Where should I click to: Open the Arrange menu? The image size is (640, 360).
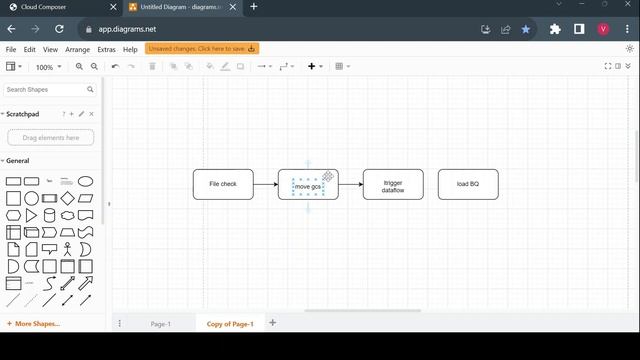(78, 50)
